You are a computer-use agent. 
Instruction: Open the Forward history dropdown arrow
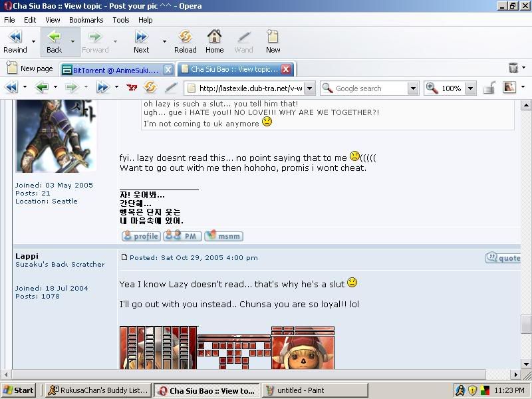(x=115, y=41)
